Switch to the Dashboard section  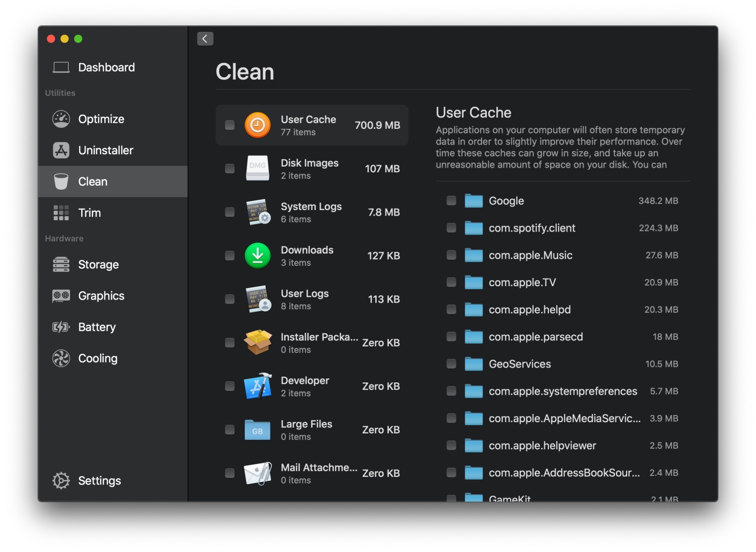pyautogui.click(x=106, y=67)
